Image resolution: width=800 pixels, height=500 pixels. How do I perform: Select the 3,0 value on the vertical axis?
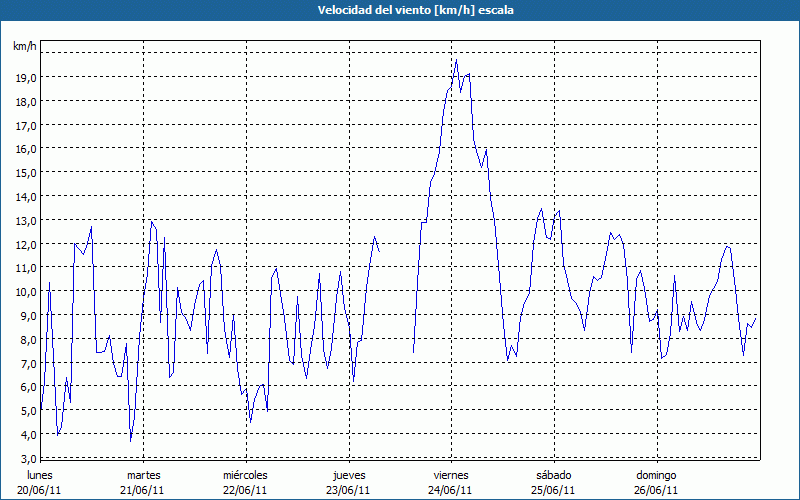coord(26,458)
